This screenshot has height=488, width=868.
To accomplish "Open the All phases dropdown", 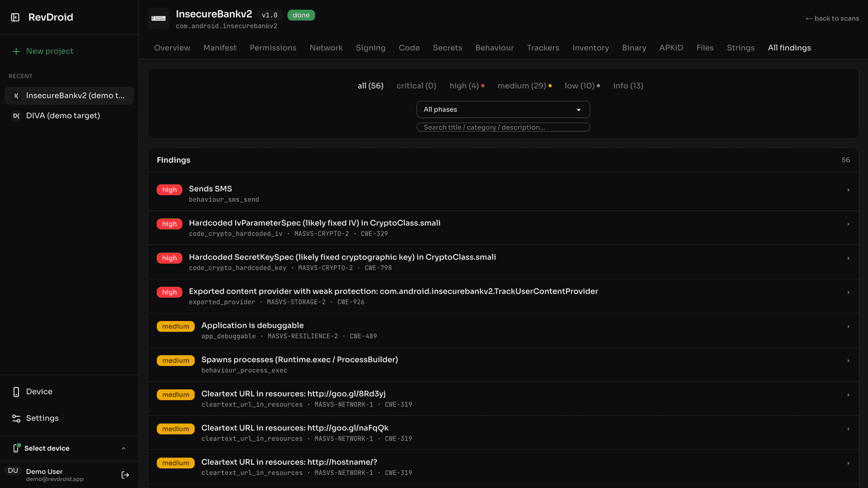I will click(503, 110).
